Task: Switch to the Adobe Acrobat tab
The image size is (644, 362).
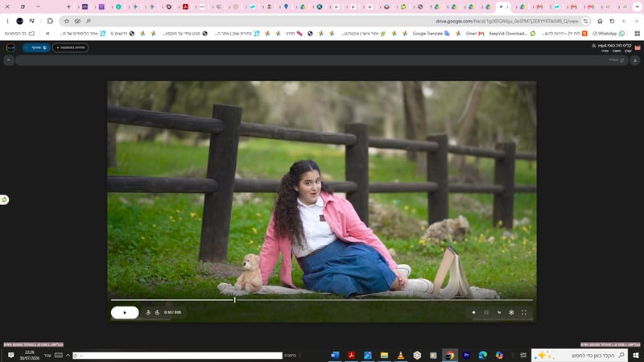Action: (x=186, y=6)
